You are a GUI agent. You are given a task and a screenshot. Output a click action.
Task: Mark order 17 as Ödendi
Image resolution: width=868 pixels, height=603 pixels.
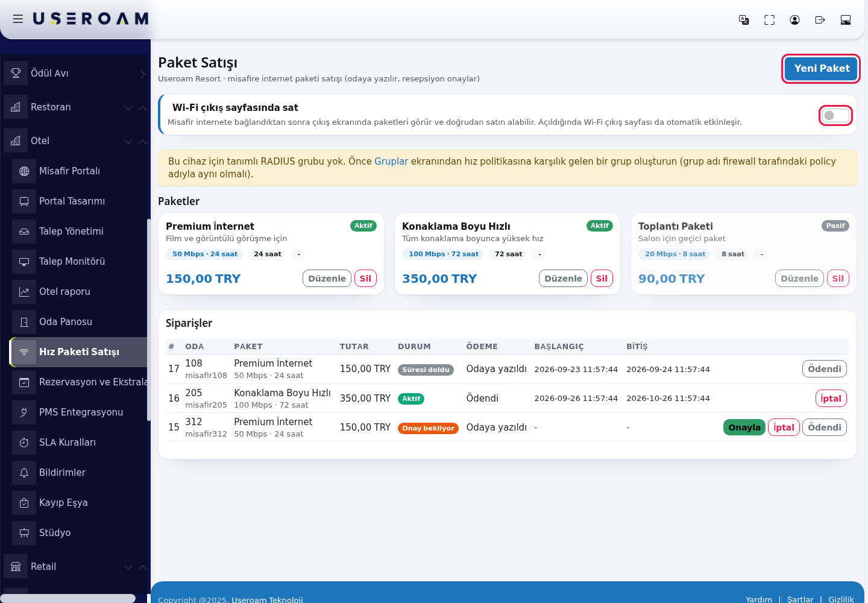pyautogui.click(x=825, y=369)
